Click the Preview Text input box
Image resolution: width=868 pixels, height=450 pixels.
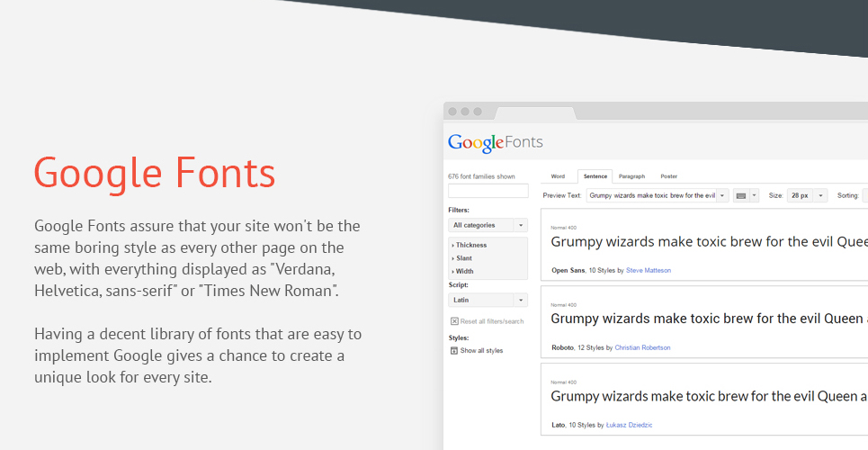651,195
